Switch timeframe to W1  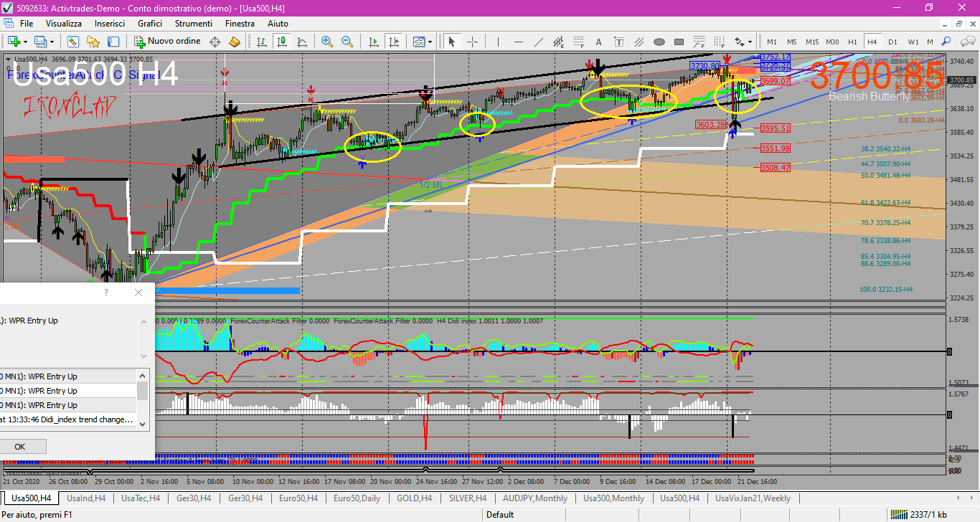[913, 42]
